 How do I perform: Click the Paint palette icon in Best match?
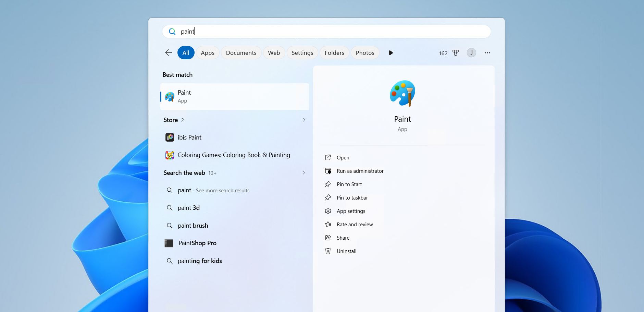pos(170,97)
